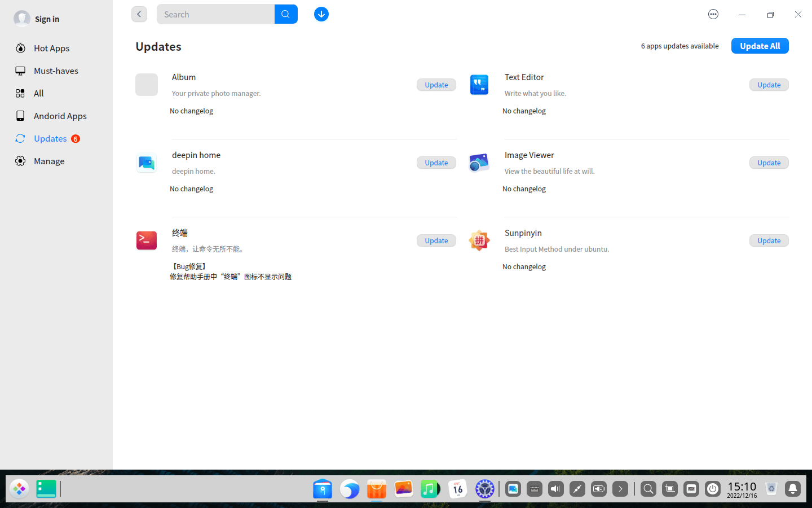Screen dimensions: 812x508
Task: Click the red terminal app icon
Action: pos(147,240)
